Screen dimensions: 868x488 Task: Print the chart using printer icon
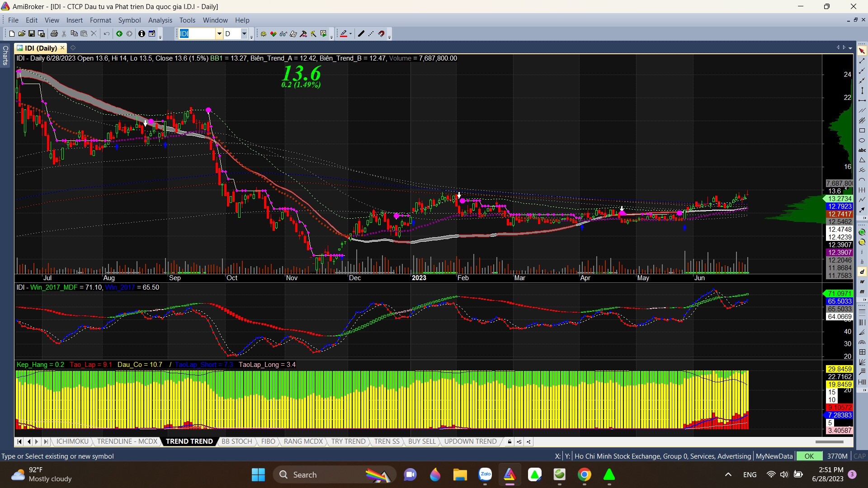tap(54, 33)
